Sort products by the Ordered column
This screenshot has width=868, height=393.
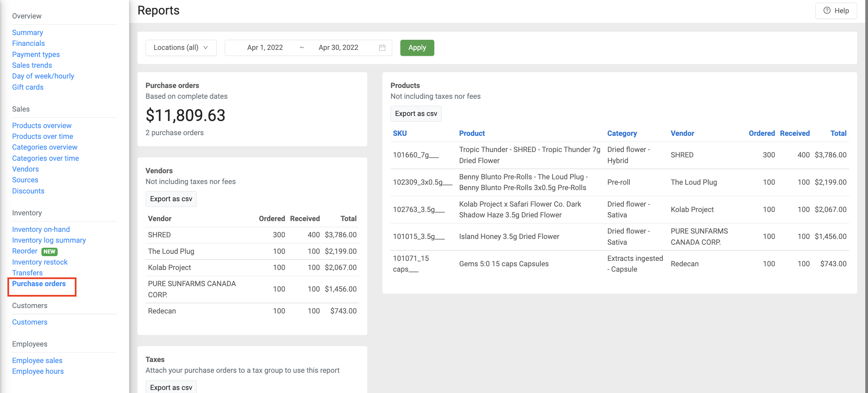click(x=762, y=133)
